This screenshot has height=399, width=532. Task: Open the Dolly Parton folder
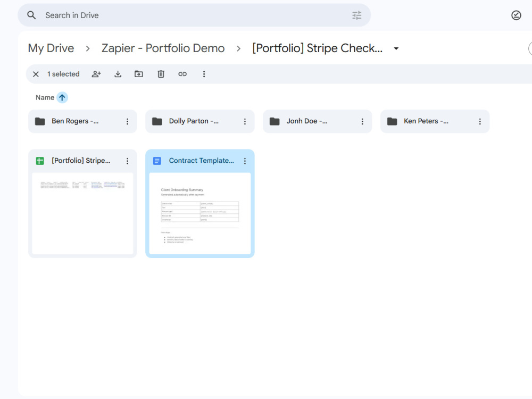pyautogui.click(x=200, y=121)
